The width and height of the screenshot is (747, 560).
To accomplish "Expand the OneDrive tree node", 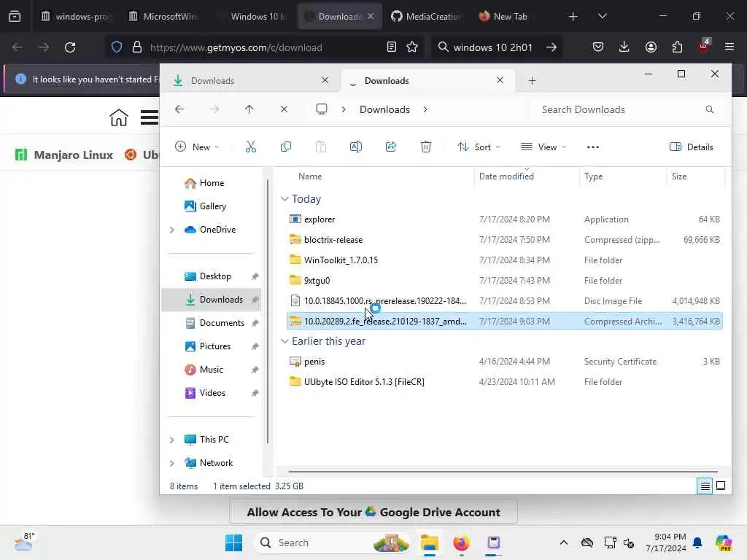I will pyautogui.click(x=172, y=230).
